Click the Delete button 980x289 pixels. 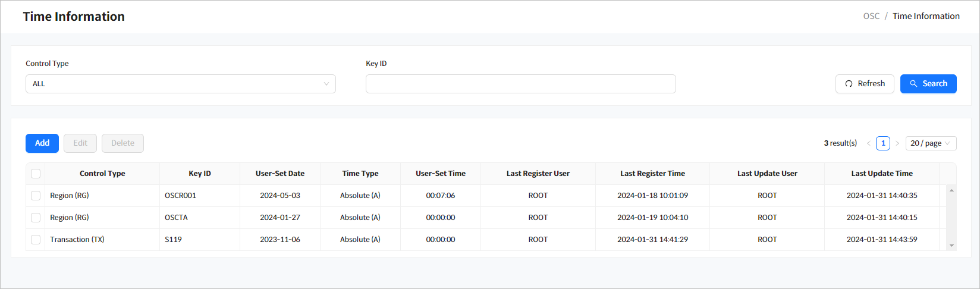[x=122, y=143]
